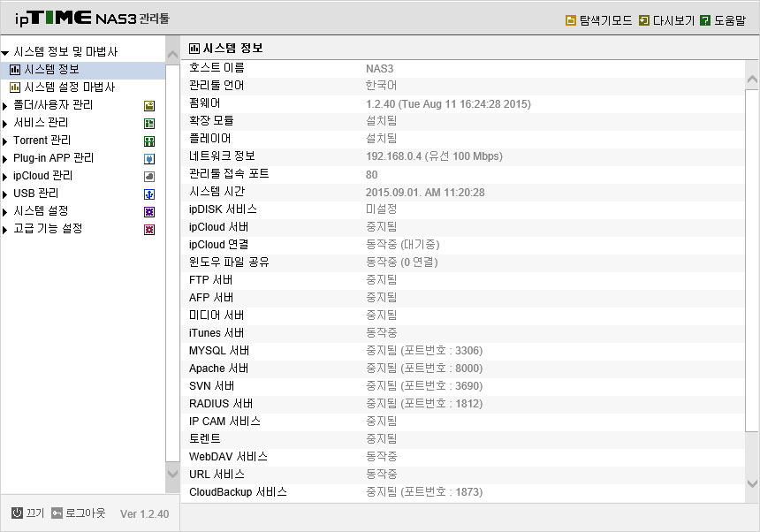Click the 시스템 설정 purple icon
This screenshot has height=532, width=760.
[149, 212]
